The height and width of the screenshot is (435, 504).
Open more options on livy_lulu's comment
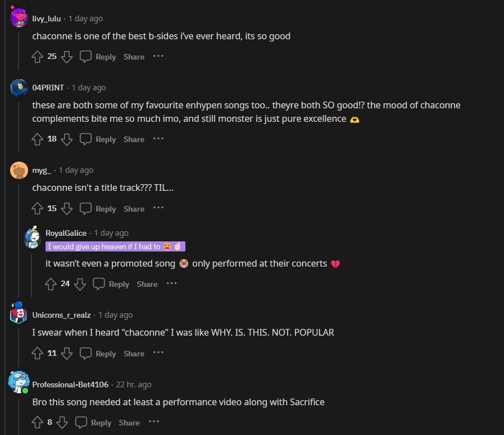pos(158,56)
